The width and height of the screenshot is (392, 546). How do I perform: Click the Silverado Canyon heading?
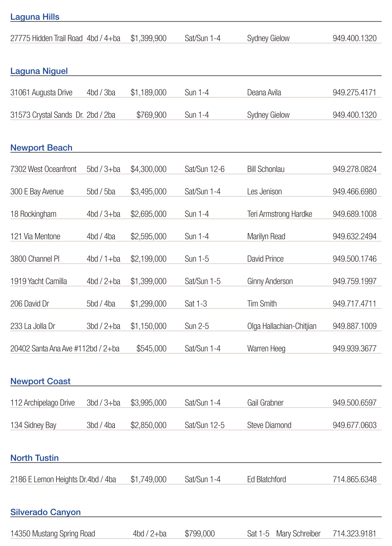click(45, 512)
